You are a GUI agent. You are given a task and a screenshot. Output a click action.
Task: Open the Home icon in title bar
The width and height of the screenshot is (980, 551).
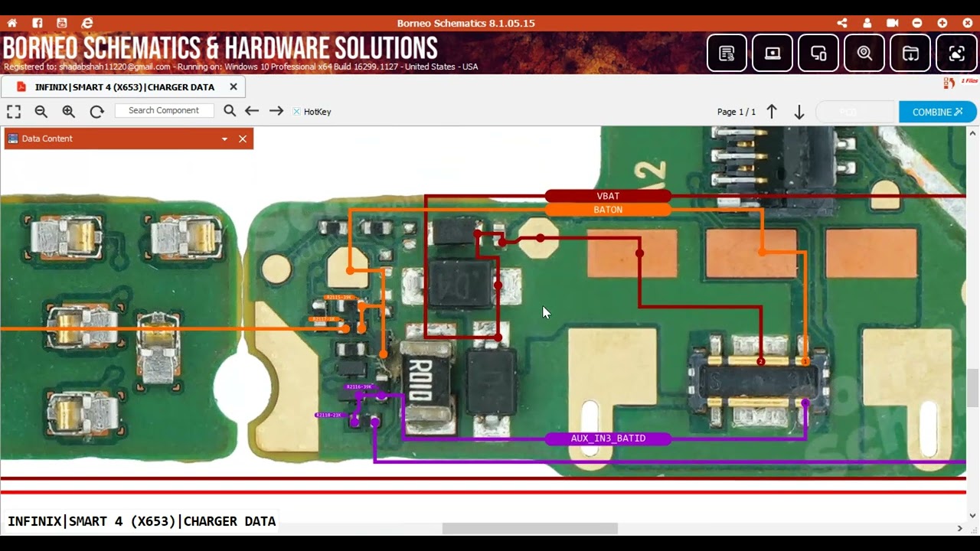pyautogui.click(x=11, y=23)
